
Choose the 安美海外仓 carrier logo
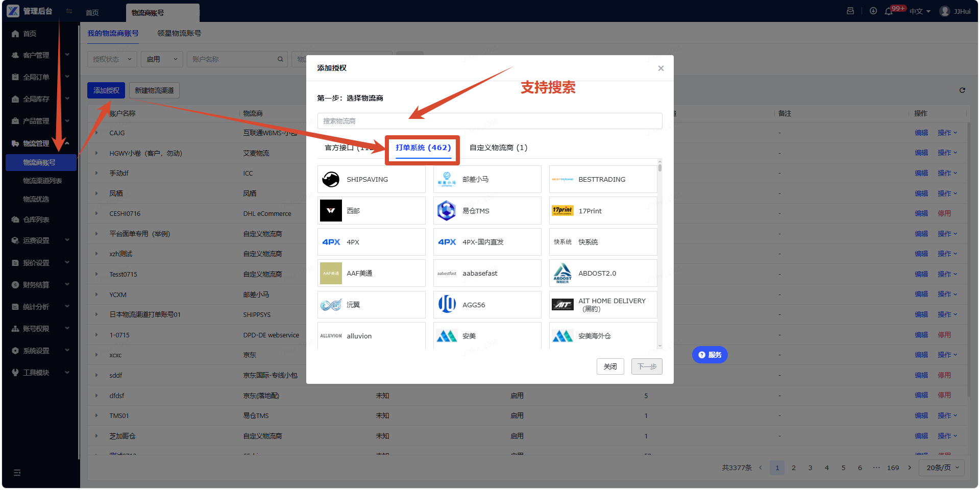coord(562,336)
